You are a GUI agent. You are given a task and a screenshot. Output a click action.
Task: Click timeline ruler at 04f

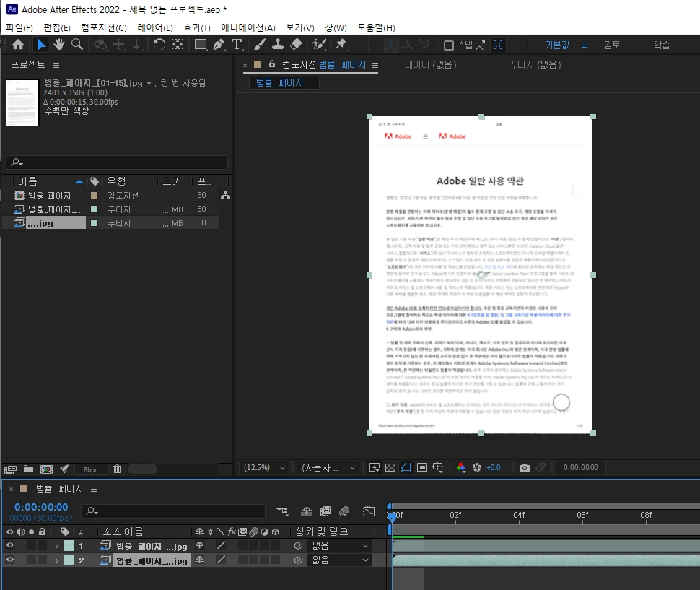click(x=519, y=515)
